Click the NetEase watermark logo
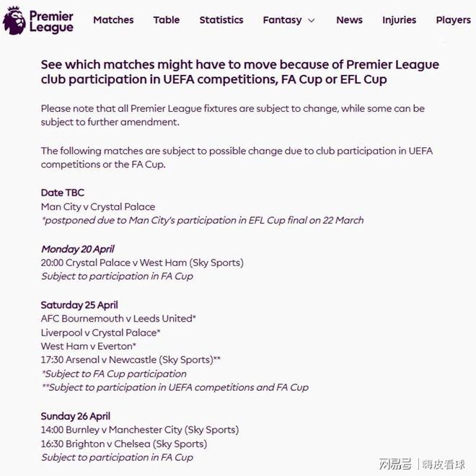 pyautogui.click(x=395, y=464)
